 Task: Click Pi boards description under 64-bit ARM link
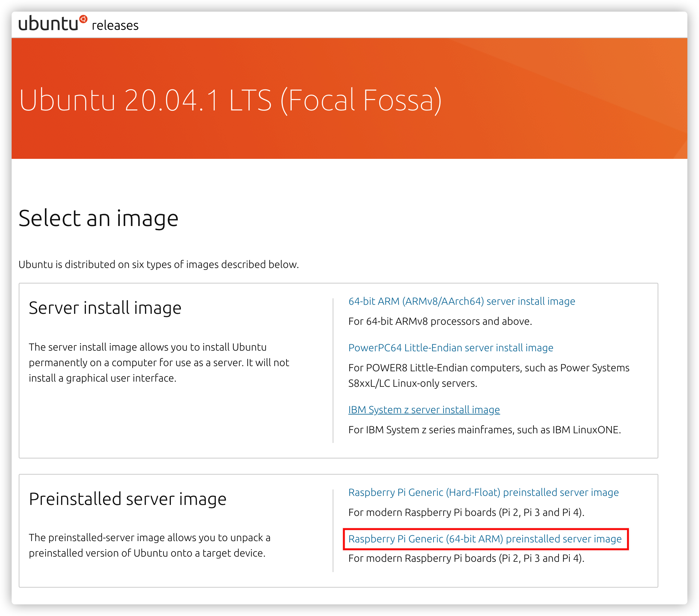[x=466, y=558]
